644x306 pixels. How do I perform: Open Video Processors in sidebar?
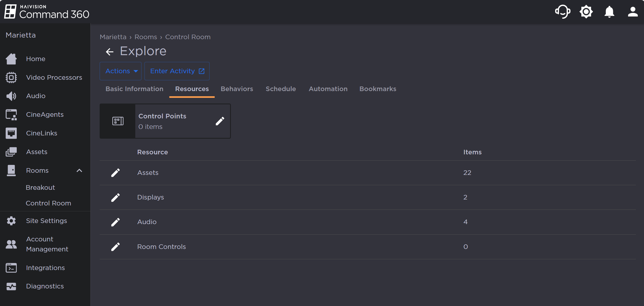[54, 78]
